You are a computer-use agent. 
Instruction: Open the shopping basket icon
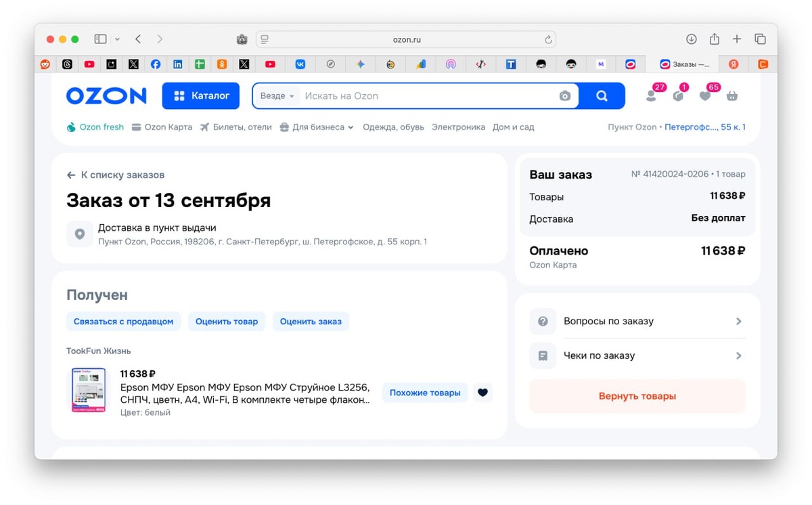click(x=732, y=96)
